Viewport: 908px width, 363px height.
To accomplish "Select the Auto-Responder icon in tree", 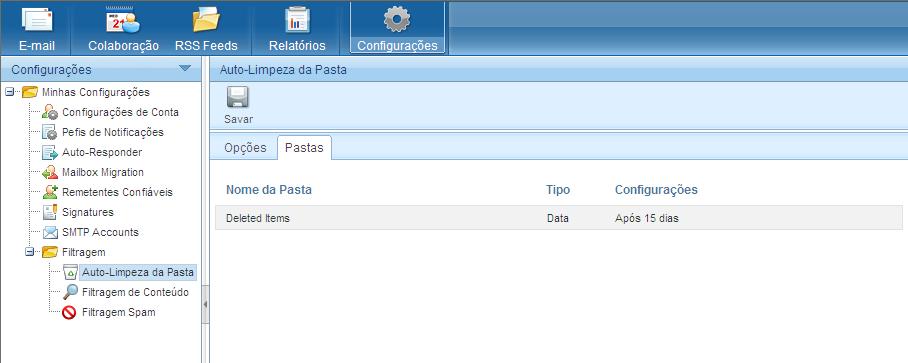I will coord(50,152).
